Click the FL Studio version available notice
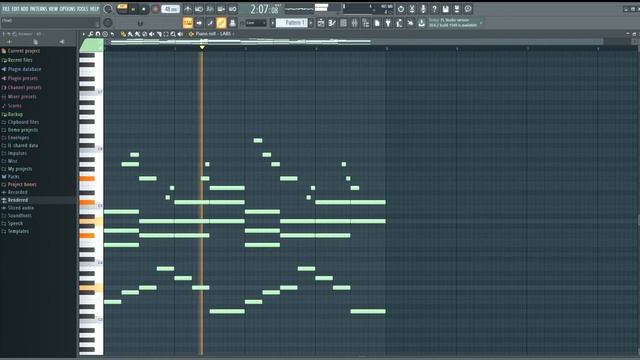Viewport: 640px width, 360px height. tap(453, 22)
